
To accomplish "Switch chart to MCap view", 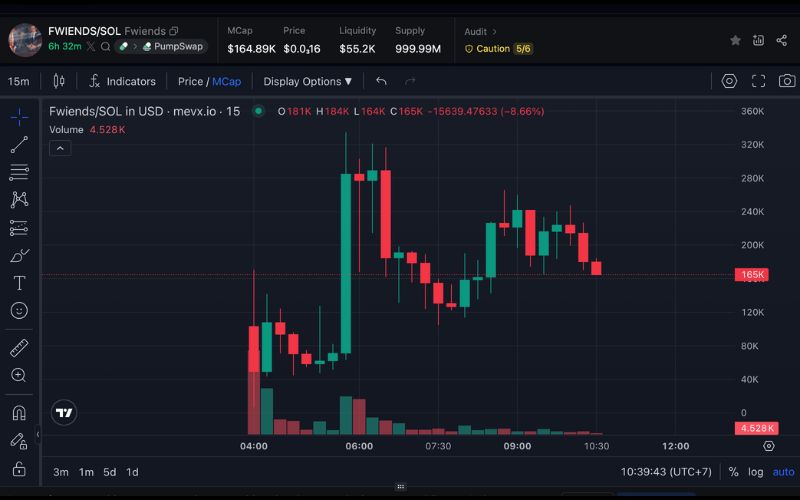I will (227, 81).
